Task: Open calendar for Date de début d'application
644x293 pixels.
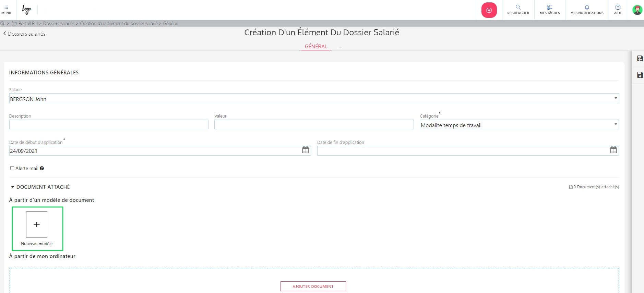Action: click(306, 150)
